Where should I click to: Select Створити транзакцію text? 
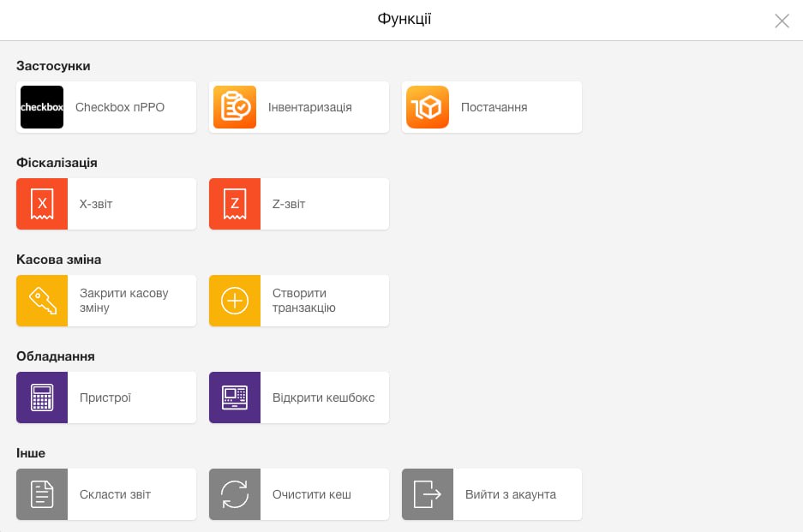pyautogui.click(x=304, y=301)
